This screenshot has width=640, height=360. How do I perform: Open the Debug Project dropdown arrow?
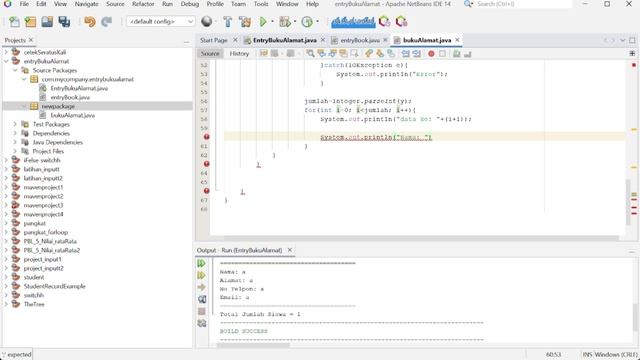pyautogui.click(x=295, y=22)
